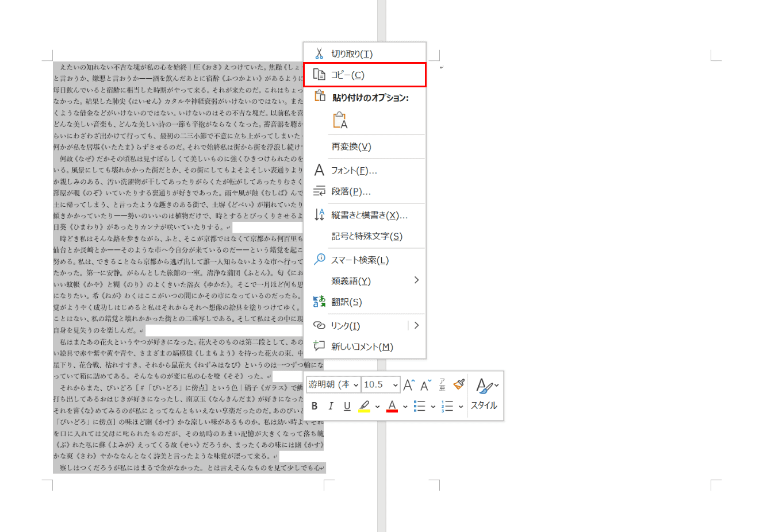Click the Styles icon in mini toolbar
This screenshot has height=532, width=763.
(483, 386)
